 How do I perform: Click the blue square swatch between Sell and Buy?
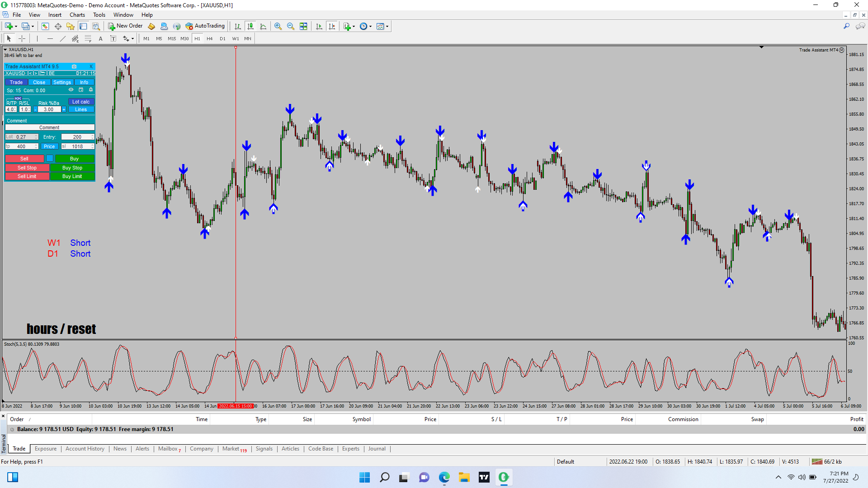50,159
